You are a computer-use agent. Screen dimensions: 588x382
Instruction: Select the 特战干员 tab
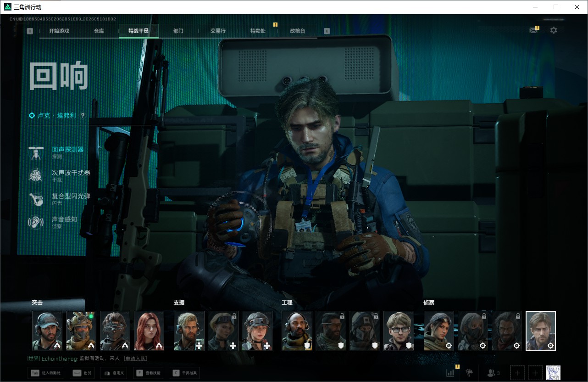point(139,31)
